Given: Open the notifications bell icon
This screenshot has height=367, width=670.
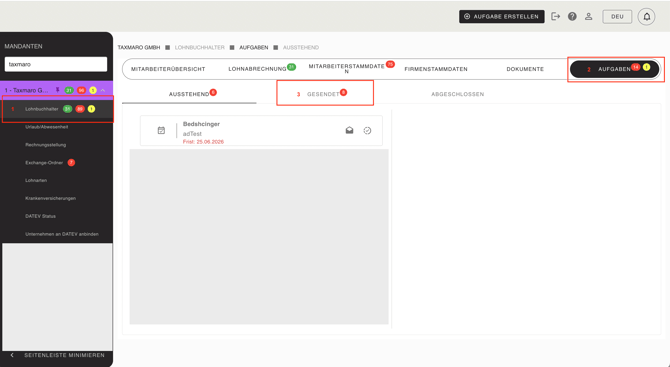Looking at the screenshot, I should (646, 17).
